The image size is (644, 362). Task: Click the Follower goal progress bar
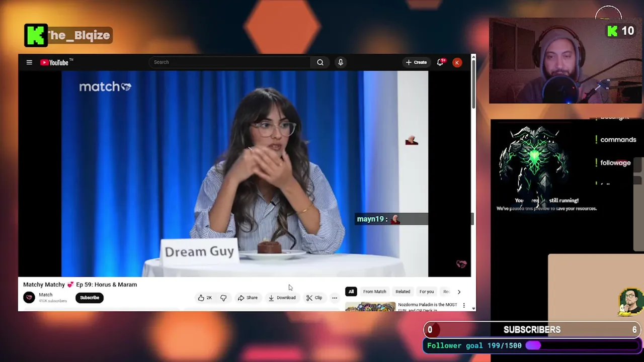click(x=582, y=345)
